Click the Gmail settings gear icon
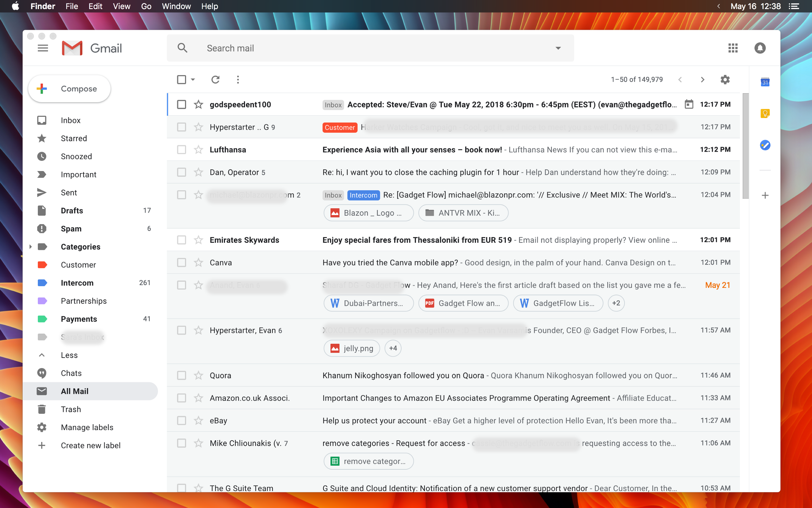The height and width of the screenshot is (508, 812). point(725,80)
